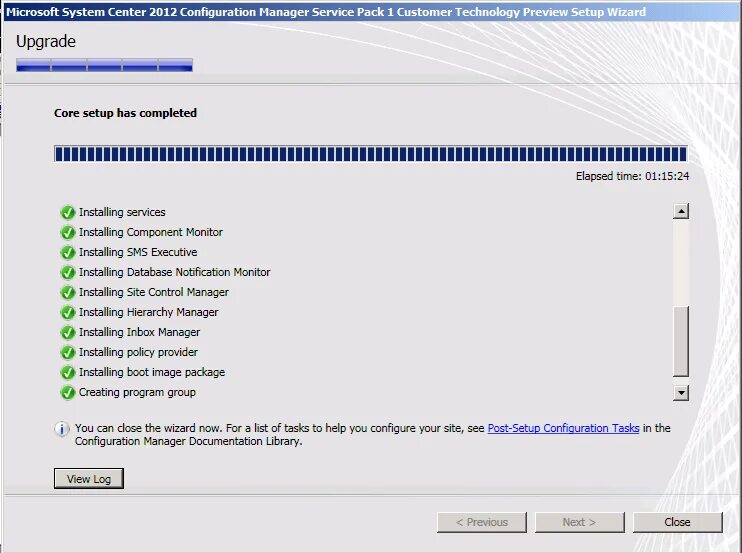Viewport: 742px width, 553px height.
Task: Click the check icon for Creating program group
Action: tap(68, 393)
